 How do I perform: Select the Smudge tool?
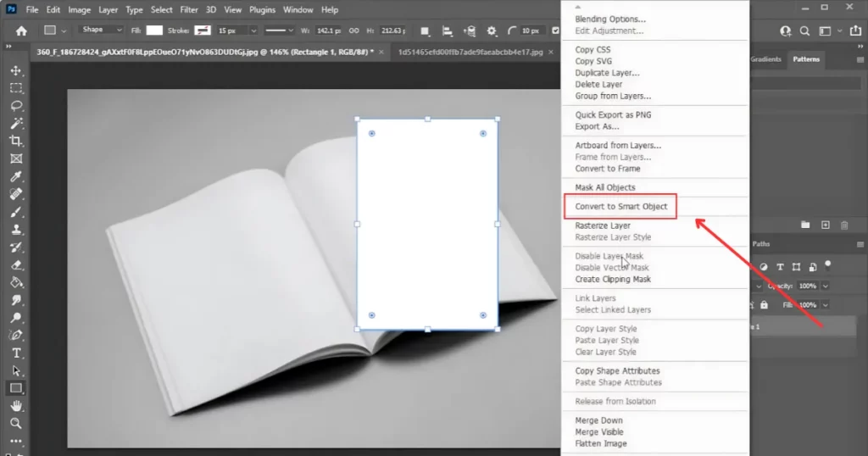coord(16,300)
